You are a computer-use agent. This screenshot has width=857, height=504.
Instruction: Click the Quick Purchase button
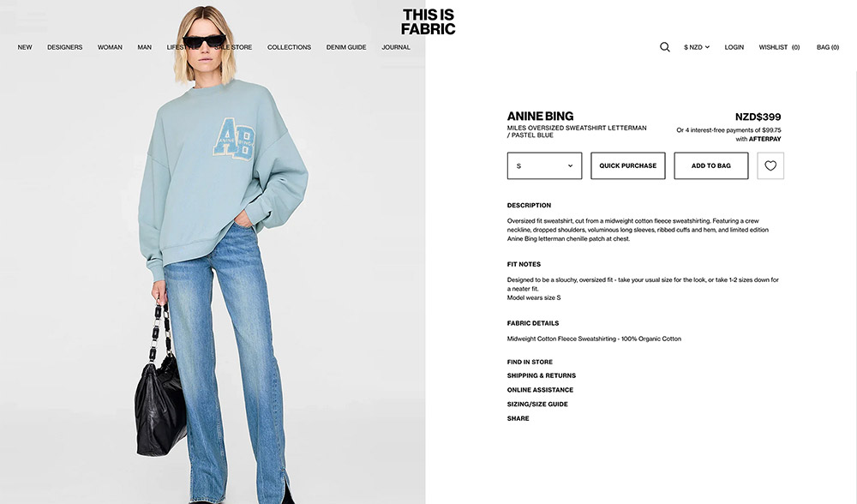(x=627, y=165)
